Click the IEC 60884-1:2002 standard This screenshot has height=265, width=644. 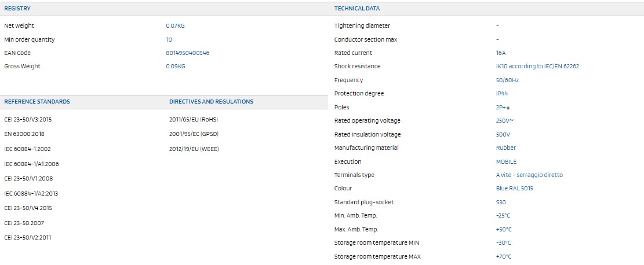click(x=27, y=149)
